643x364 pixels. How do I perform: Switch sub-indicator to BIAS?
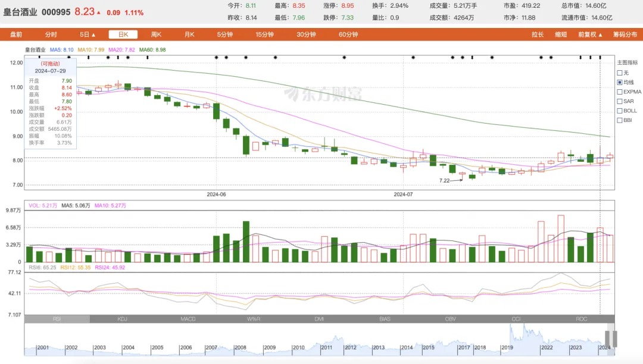coord(385,319)
